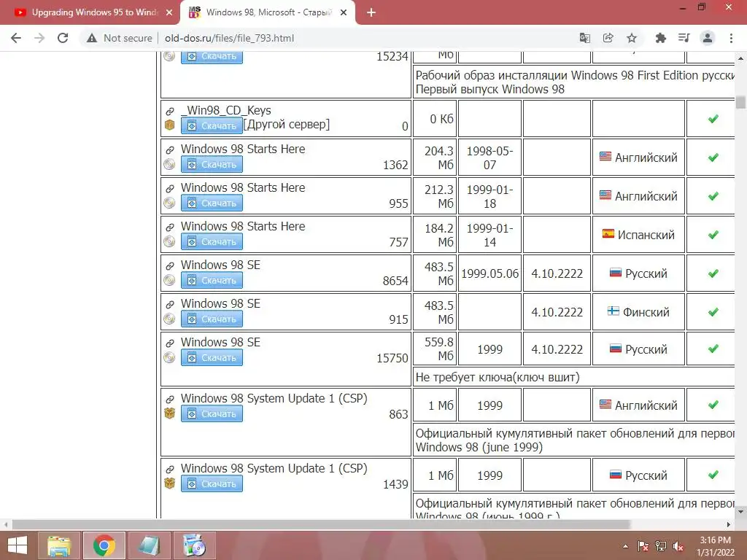Open the translate page icon

(584, 38)
